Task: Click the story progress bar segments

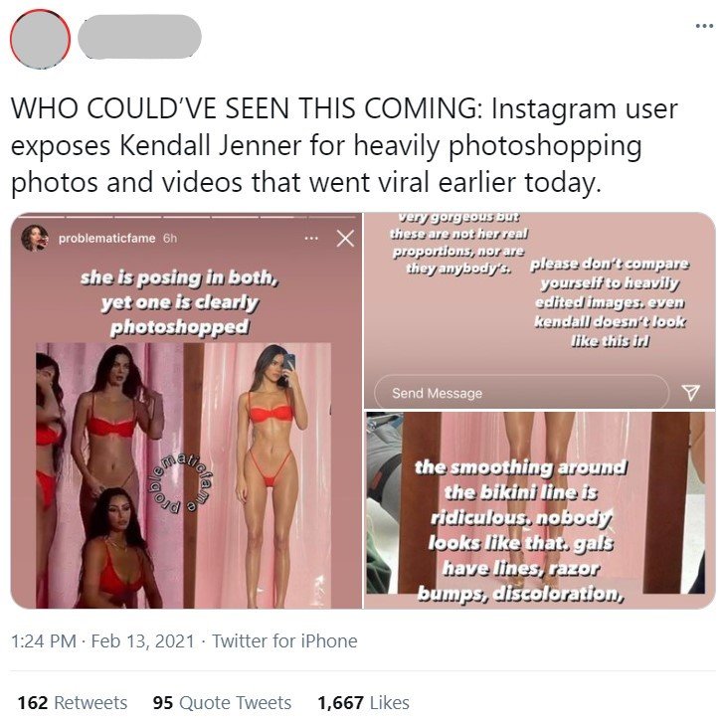Action: (x=186, y=217)
